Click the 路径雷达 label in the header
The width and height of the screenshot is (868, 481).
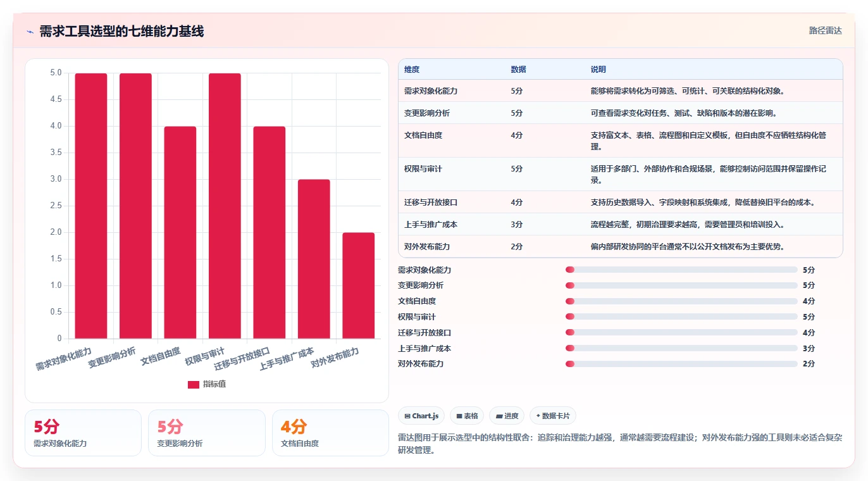825,30
